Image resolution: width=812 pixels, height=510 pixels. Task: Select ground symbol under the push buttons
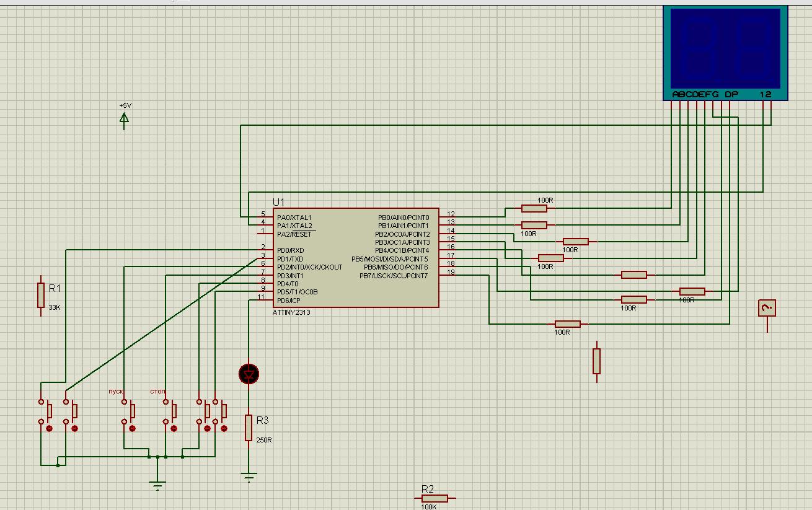[x=157, y=483]
